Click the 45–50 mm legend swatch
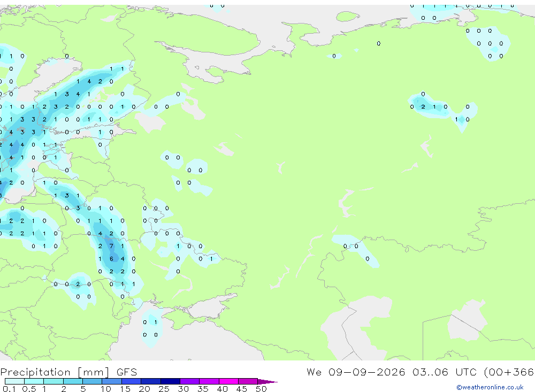Image resolution: width=535 pixels, height=392 pixels. click(248, 381)
